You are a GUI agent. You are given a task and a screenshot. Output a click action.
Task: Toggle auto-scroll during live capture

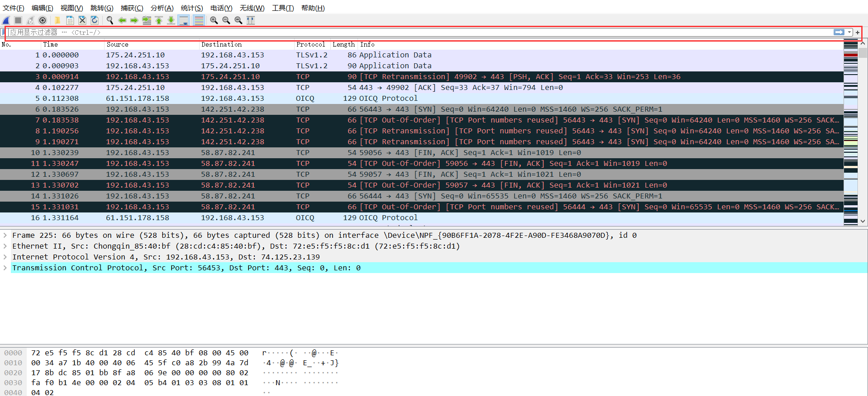click(x=183, y=20)
